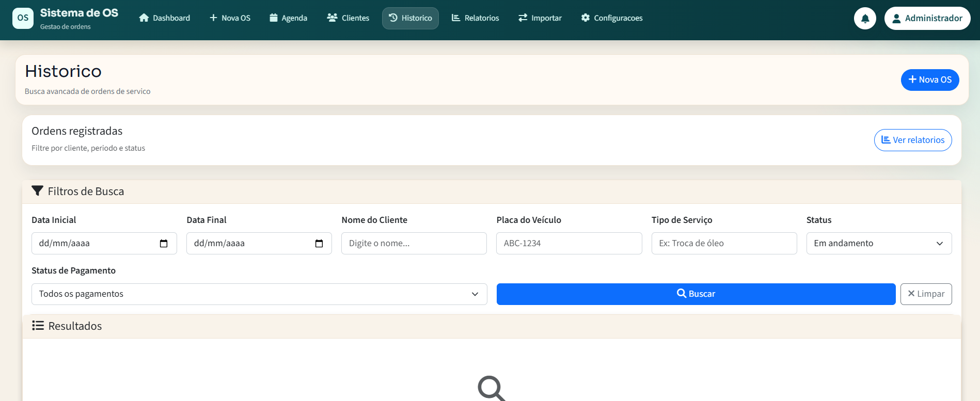This screenshot has width=980, height=401.
Task: Click the Dashboard house icon
Action: pos(144,18)
